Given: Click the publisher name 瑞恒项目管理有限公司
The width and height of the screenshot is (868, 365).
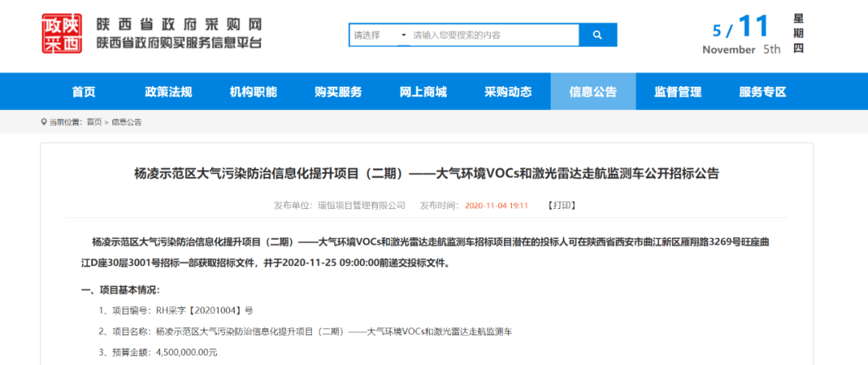Looking at the screenshot, I should [x=361, y=206].
